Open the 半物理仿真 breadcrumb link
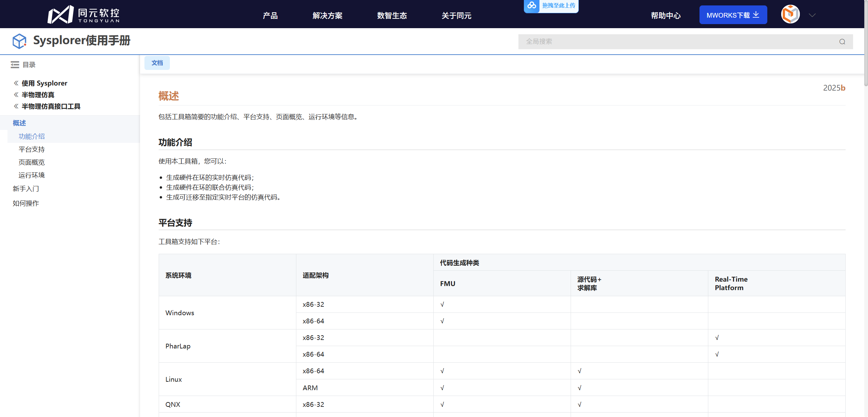Image resolution: width=868 pixels, height=417 pixels. pos(38,95)
